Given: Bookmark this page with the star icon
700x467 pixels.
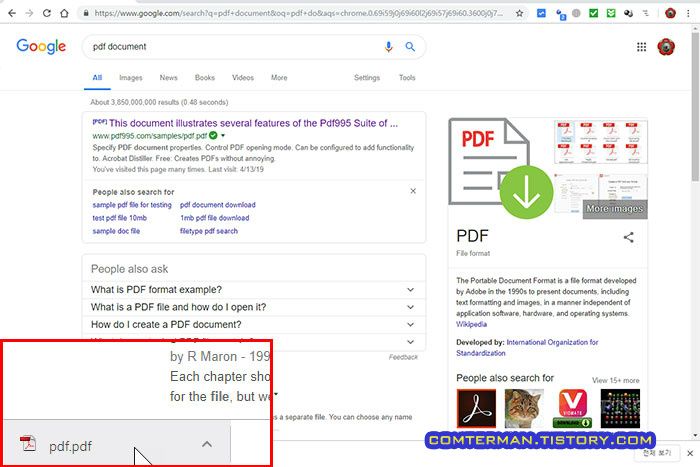Looking at the screenshot, I should [x=519, y=13].
